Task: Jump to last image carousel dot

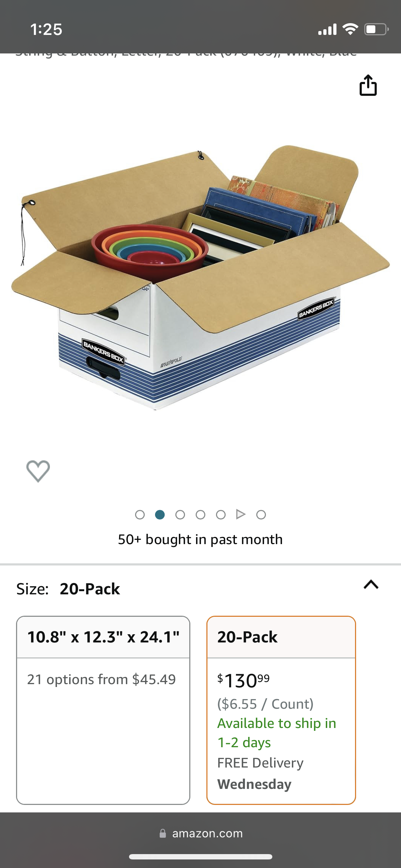Action: click(x=261, y=515)
